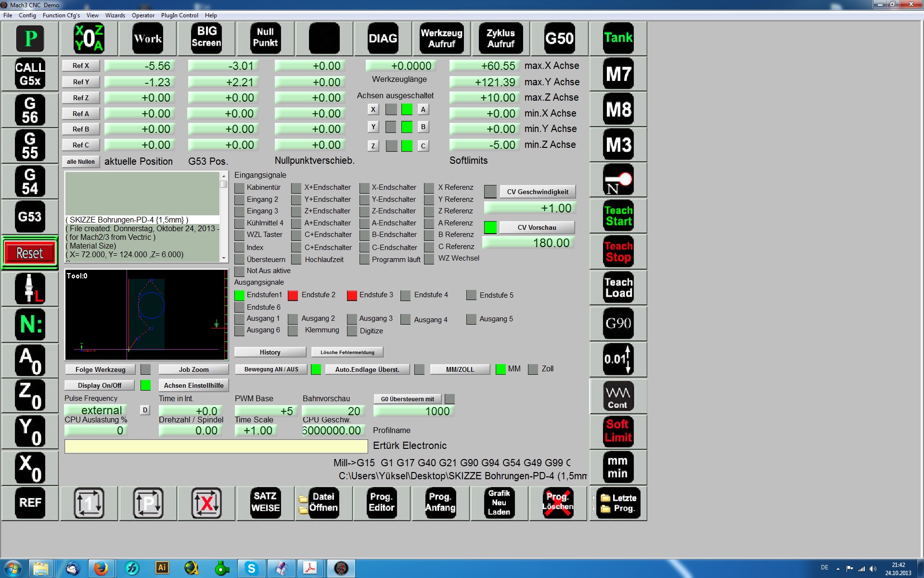Select the Zoll unit indicator

coord(533,369)
